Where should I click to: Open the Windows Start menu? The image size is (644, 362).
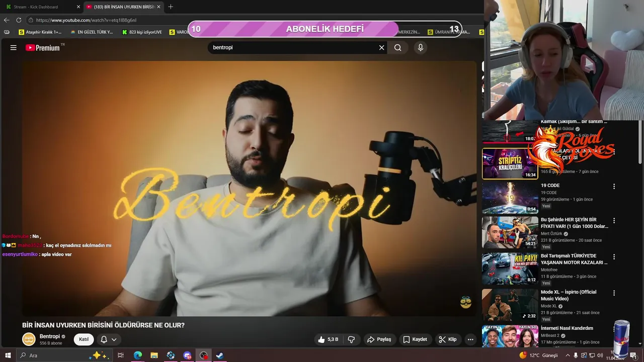pos(8,355)
